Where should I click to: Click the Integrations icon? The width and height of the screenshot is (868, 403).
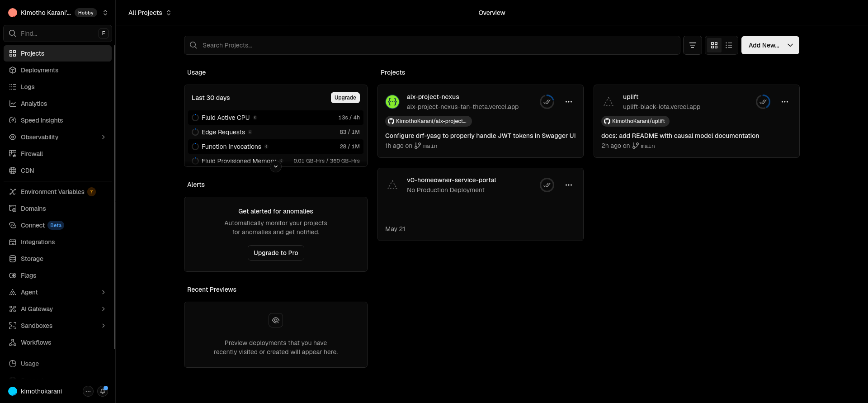tap(13, 242)
